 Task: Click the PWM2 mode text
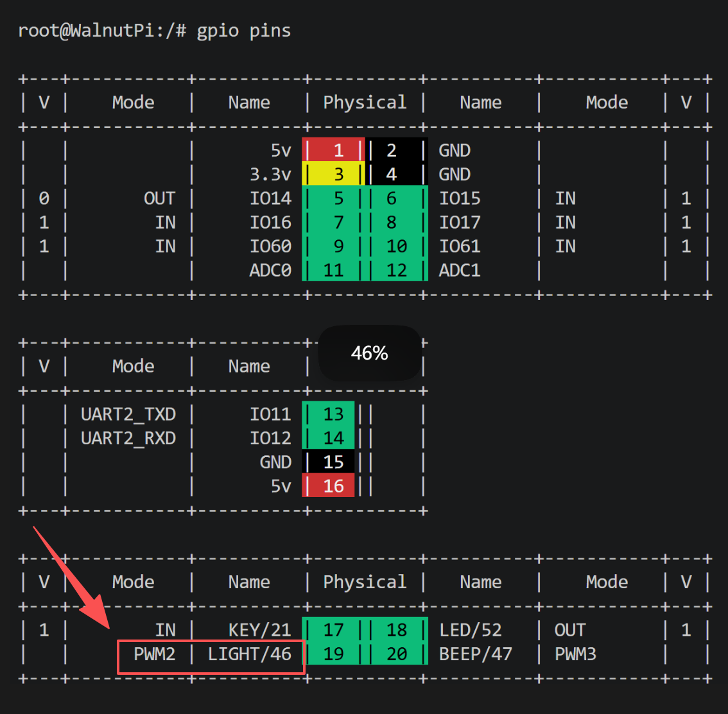point(155,654)
